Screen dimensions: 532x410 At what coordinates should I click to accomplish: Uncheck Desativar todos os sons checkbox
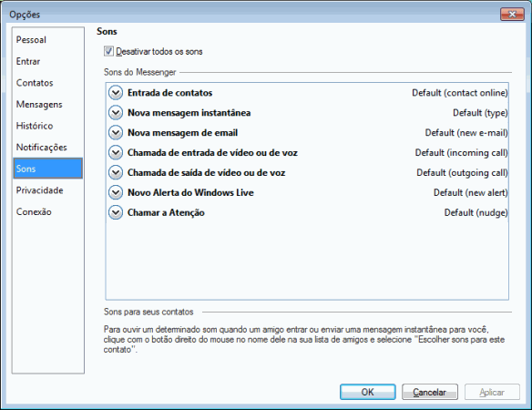click(x=108, y=51)
